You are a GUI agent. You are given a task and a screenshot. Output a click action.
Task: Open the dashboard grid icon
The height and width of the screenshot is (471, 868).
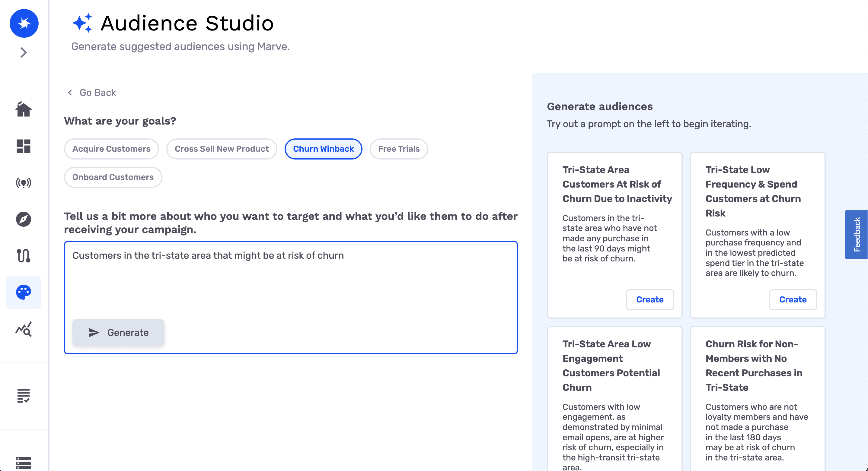[24, 146]
